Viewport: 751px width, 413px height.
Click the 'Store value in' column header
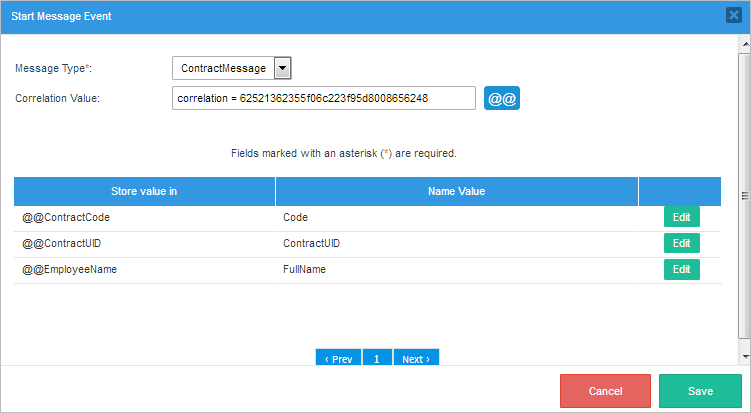(x=144, y=191)
